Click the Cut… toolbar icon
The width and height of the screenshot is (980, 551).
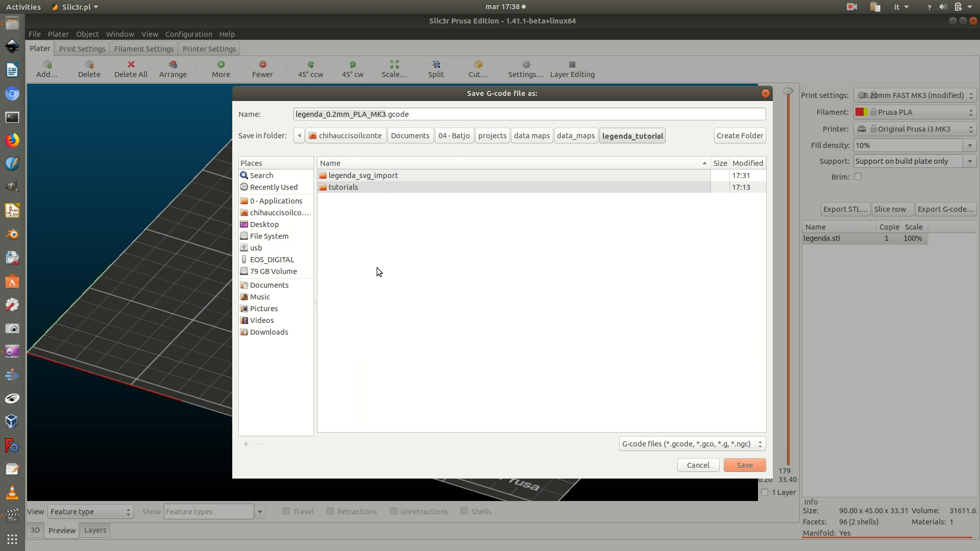478,65
